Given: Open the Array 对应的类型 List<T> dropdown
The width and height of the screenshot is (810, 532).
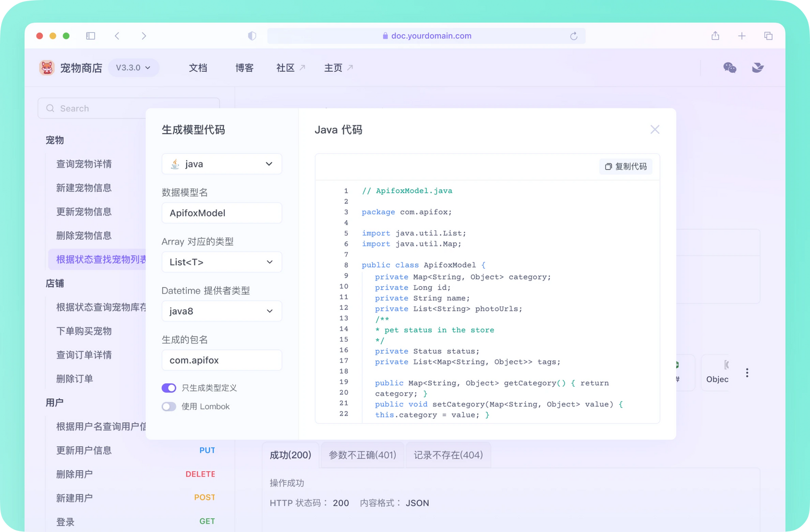Looking at the screenshot, I should (221, 262).
